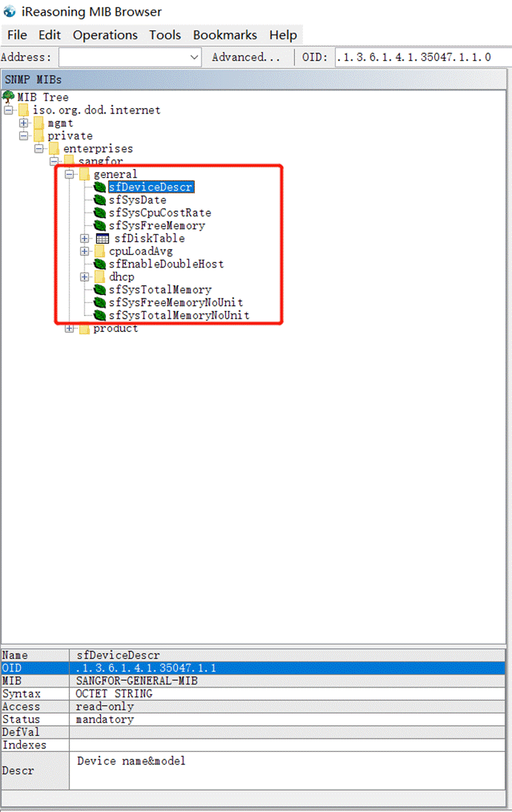Open the File menu
This screenshot has height=812, width=512.
click(x=17, y=35)
